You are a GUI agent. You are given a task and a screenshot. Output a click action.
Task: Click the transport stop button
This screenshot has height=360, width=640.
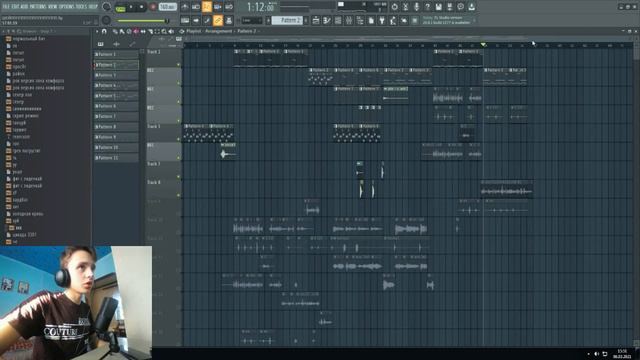(x=141, y=7)
